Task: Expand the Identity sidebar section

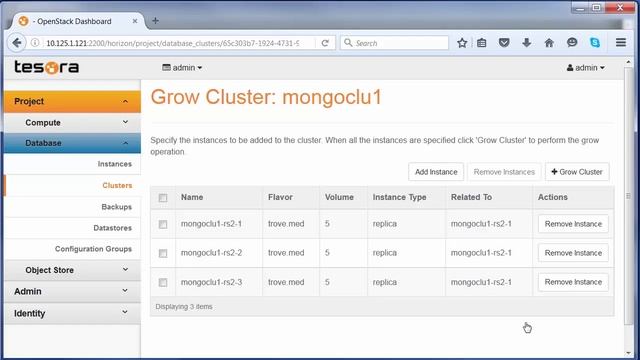Action: click(72, 313)
